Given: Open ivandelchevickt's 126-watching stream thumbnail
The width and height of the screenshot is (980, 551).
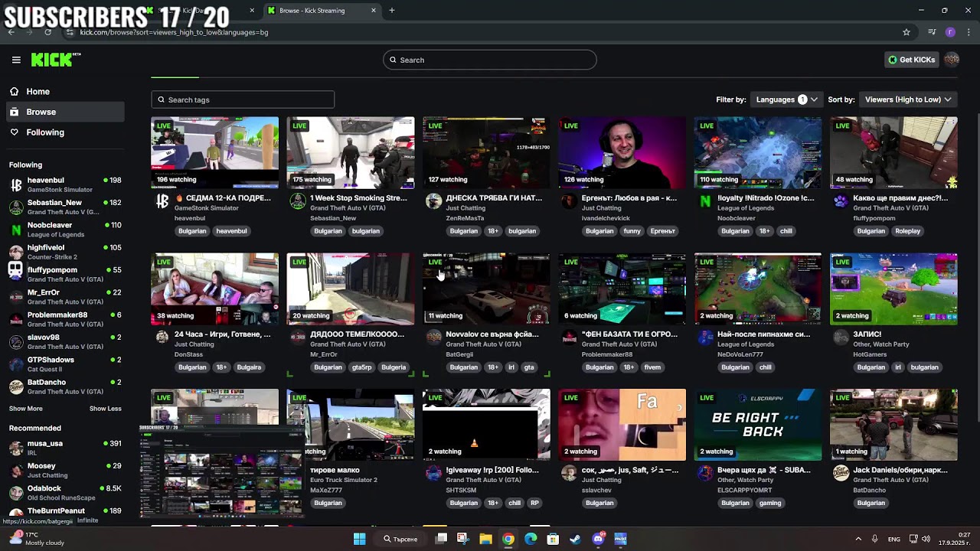Looking at the screenshot, I should tap(622, 152).
